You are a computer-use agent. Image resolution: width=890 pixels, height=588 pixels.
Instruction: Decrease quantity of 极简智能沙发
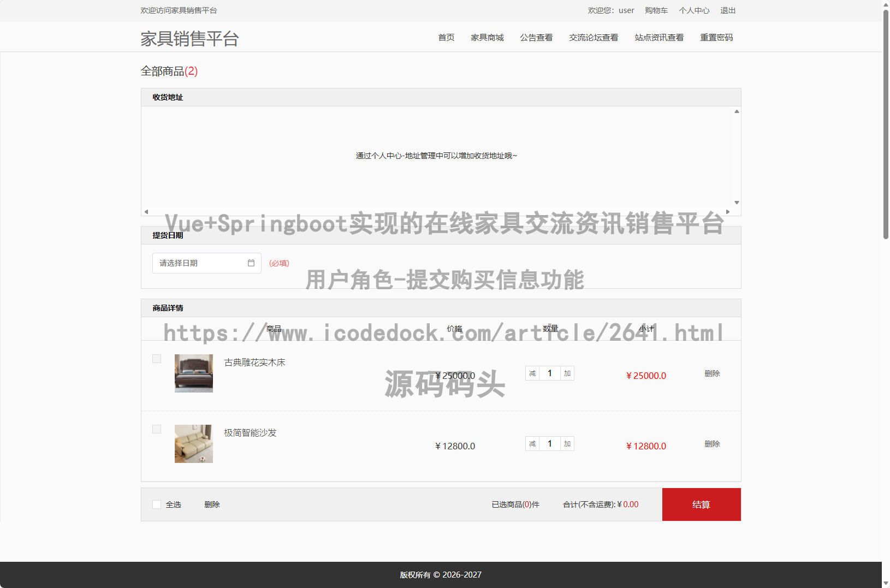click(532, 444)
